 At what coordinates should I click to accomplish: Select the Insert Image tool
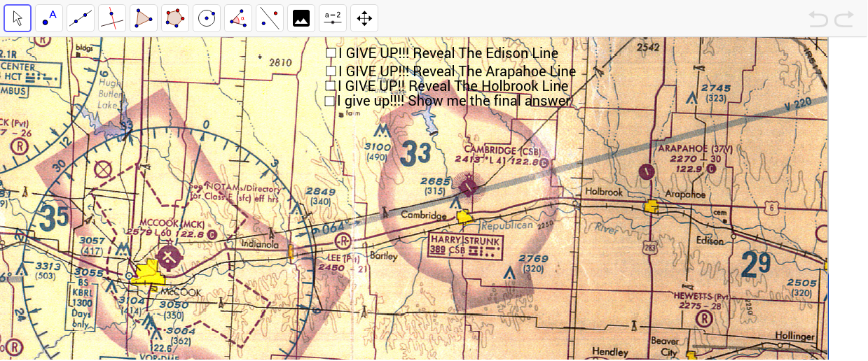301,18
